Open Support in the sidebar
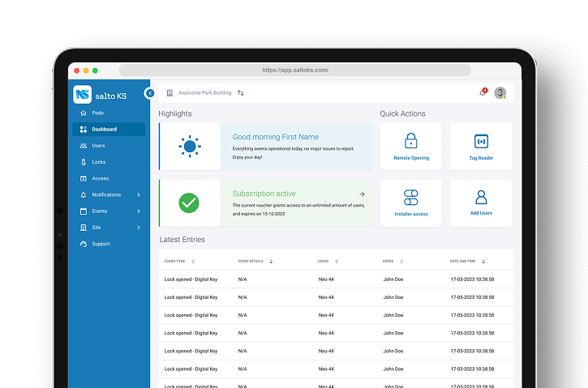Viewport: 588px width, 388px height. coord(101,244)
